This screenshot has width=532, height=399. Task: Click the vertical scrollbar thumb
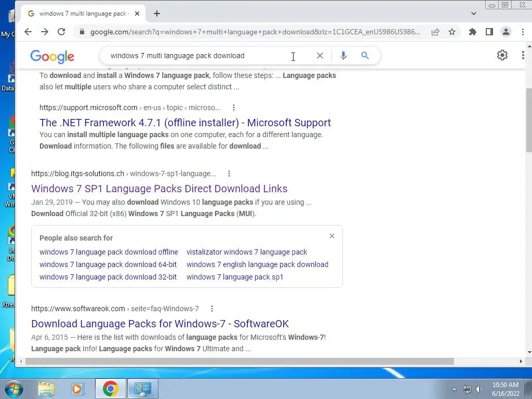528,120
